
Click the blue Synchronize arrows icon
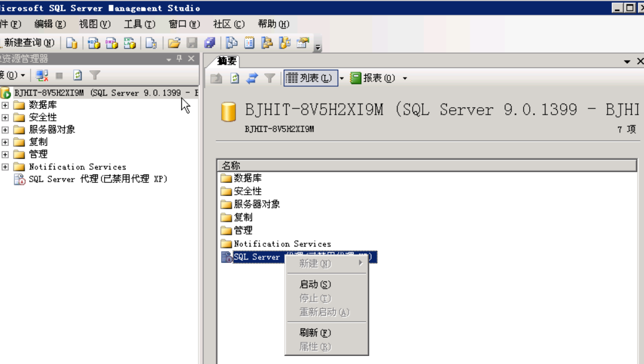(252, 78)
